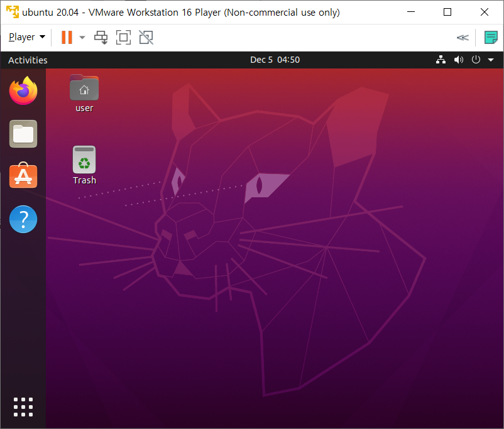504x429 pixels.
Task: Click the VMware window title bar app icon
Action: click(x=13, y=12)
